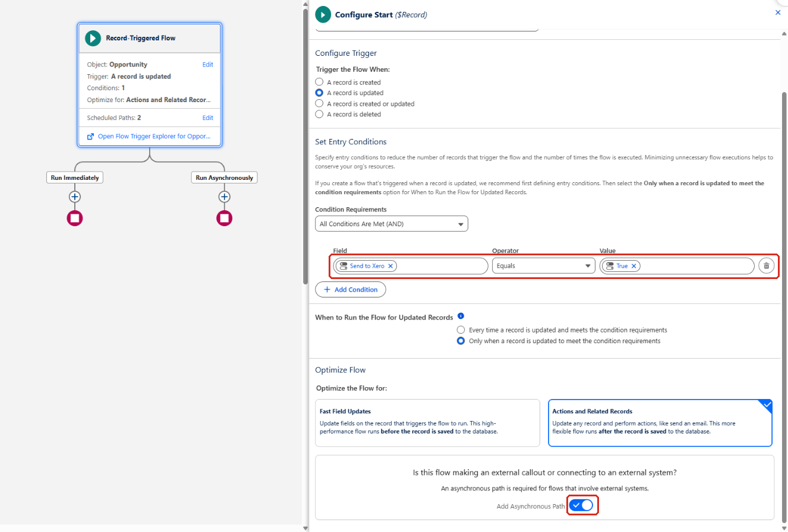Open info tooltip for updated records setting

point(461,316)
